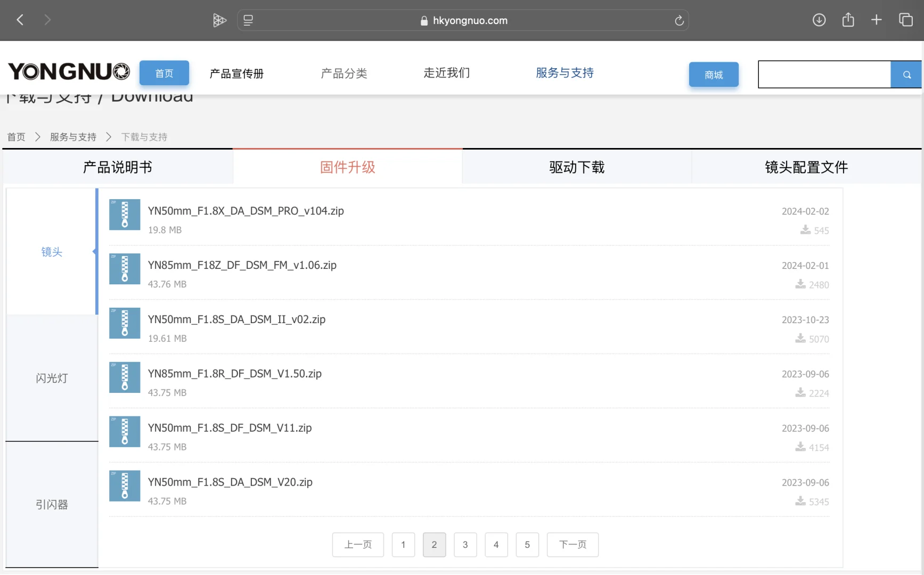Click the lock icon next to hkyongnuo.com
This screenshot has height=575, width=924.
tap(424, 21)
